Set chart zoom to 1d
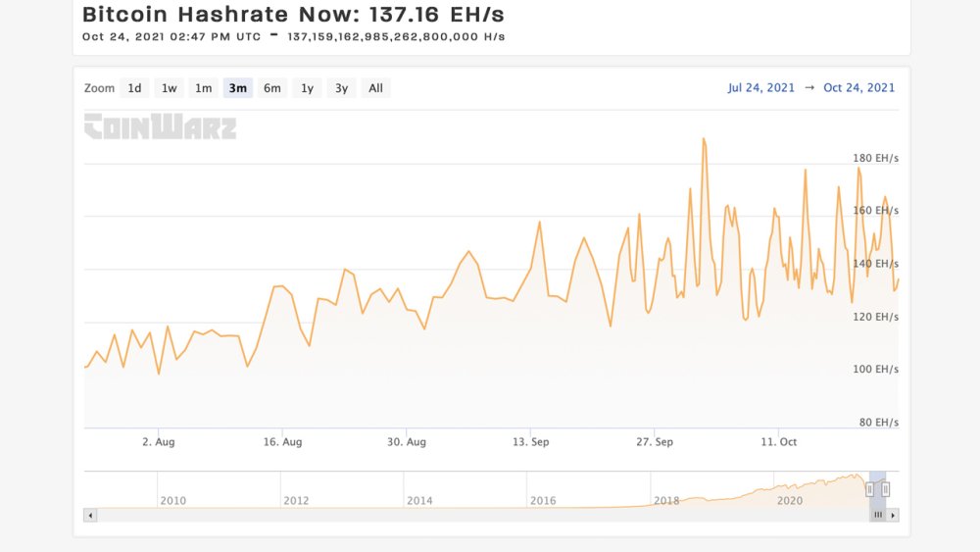Image resolution: width=980 pixels, height=552 pixels. pyautogui.click(x=134, y=88)
